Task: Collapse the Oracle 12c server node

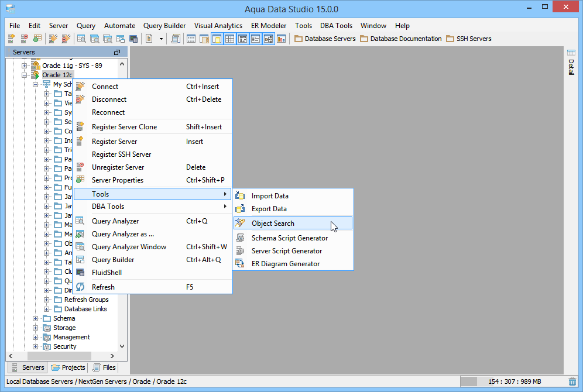Action: pos(24,75)
